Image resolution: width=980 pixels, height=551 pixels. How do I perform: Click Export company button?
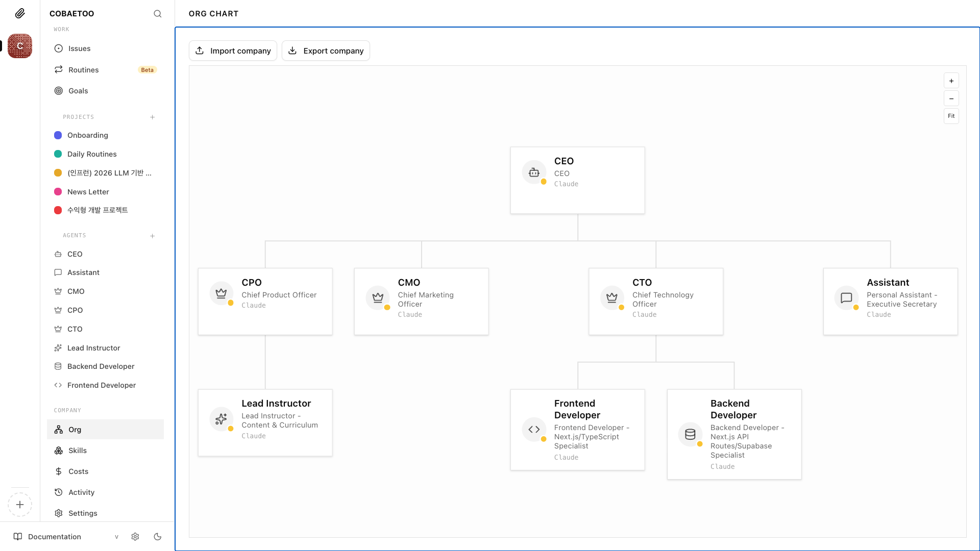pyautogui.click(x=326, y=51)
